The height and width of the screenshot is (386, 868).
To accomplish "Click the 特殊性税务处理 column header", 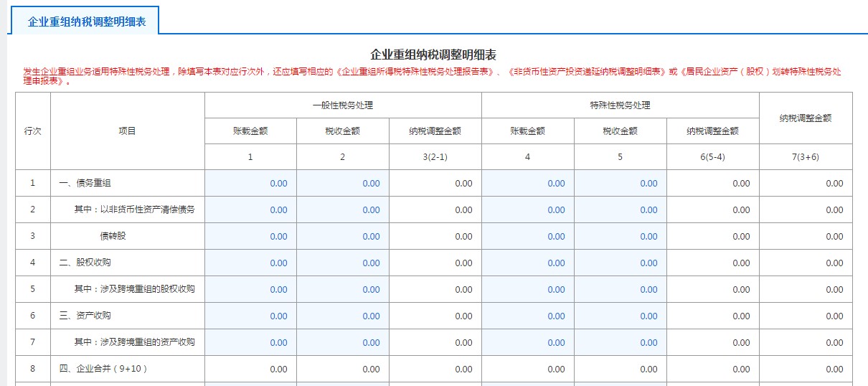I will coord(621,105).
